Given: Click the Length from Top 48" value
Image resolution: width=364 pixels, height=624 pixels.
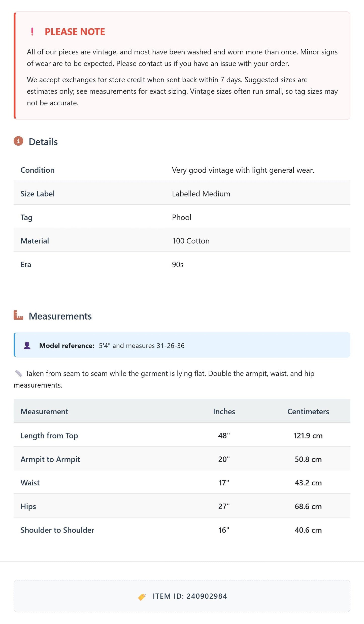Looking at the screenshot, I should 224,436.
